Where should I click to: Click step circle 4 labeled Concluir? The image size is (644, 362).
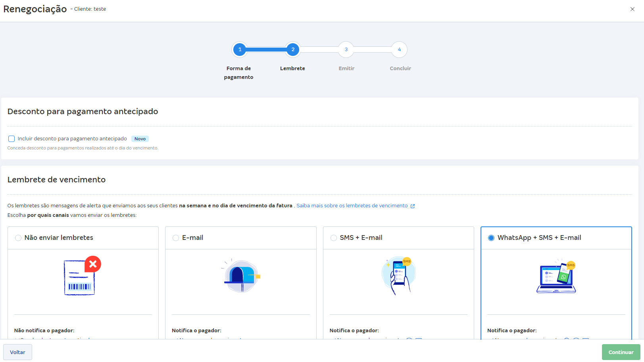[400, 50]
